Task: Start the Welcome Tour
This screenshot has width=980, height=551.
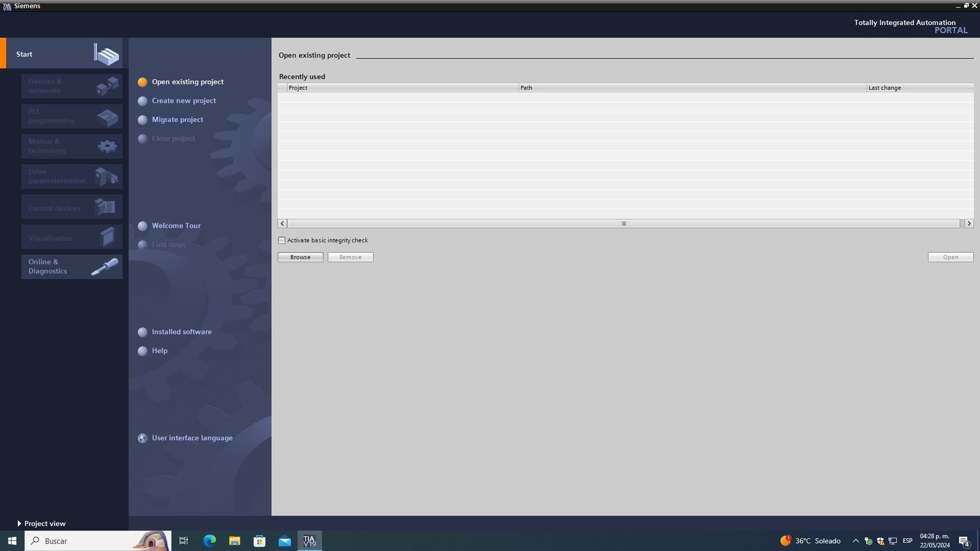Action: point(176,225)
